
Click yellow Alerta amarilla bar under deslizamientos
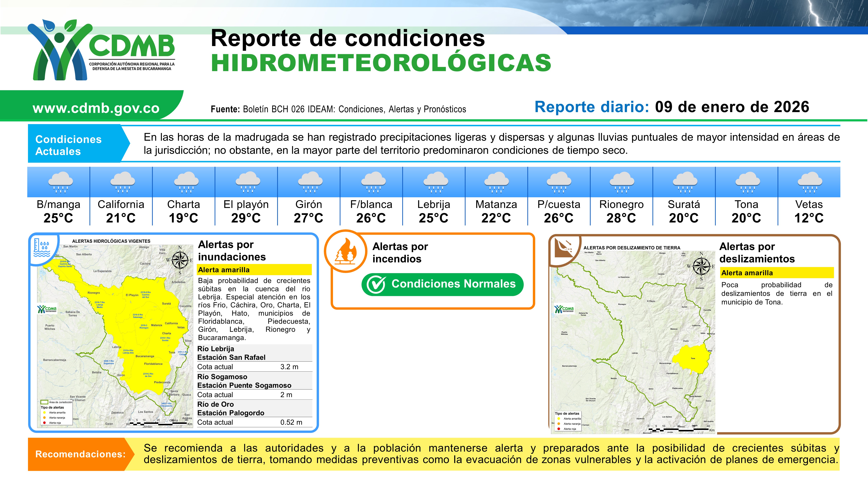coord(777,273)
